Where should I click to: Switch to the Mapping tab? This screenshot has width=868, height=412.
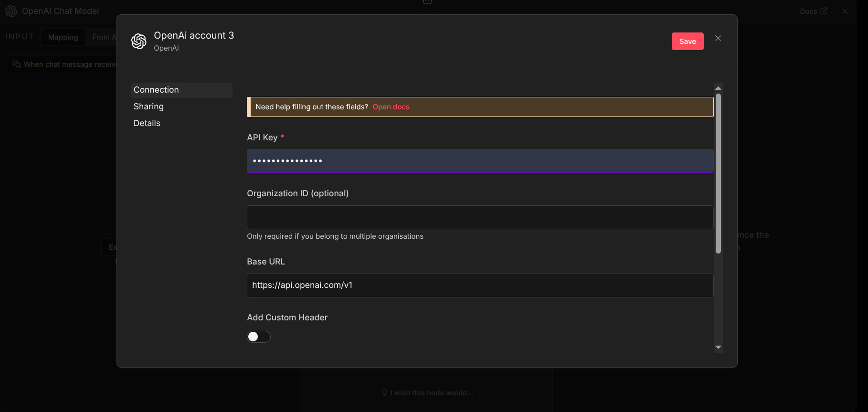pyautogui.click(x=63, y=37)
